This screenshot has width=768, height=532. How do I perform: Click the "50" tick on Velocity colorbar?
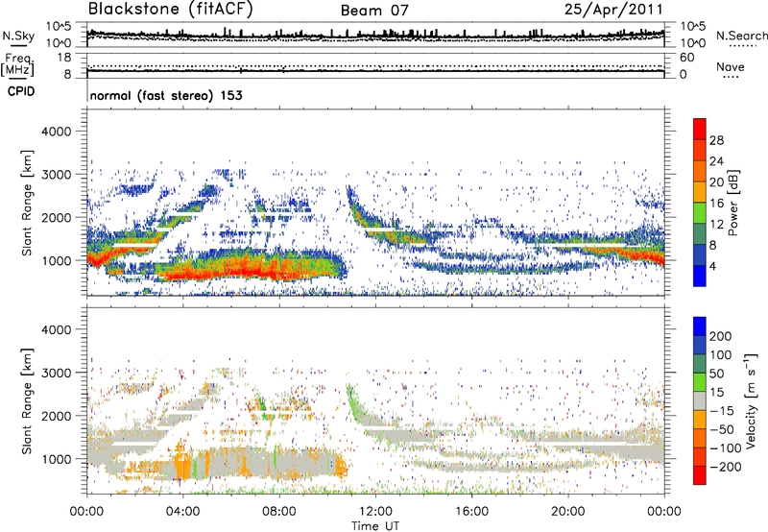[716, 374]
